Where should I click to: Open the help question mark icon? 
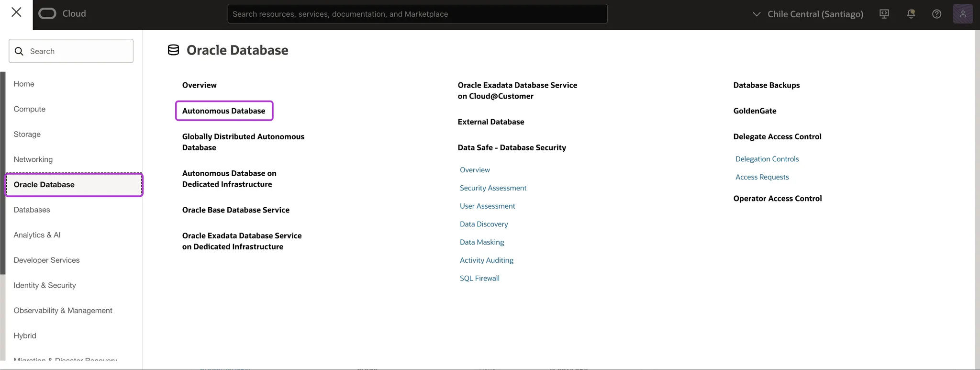[936, 14]
